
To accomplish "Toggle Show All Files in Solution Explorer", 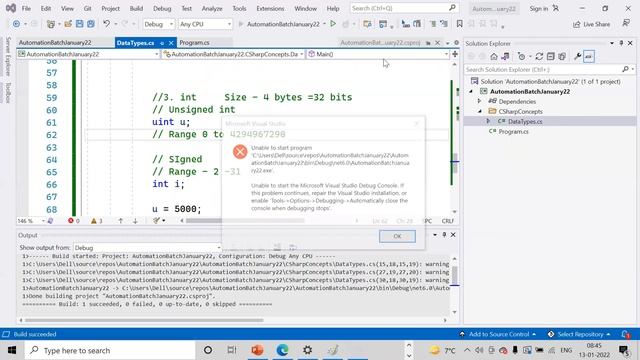I will (562, 56).
